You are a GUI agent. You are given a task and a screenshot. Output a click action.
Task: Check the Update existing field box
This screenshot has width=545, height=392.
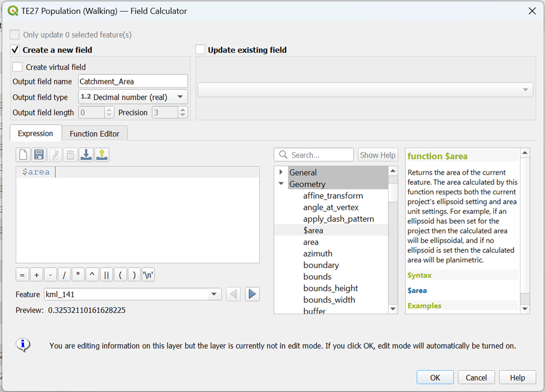(200, 50)
